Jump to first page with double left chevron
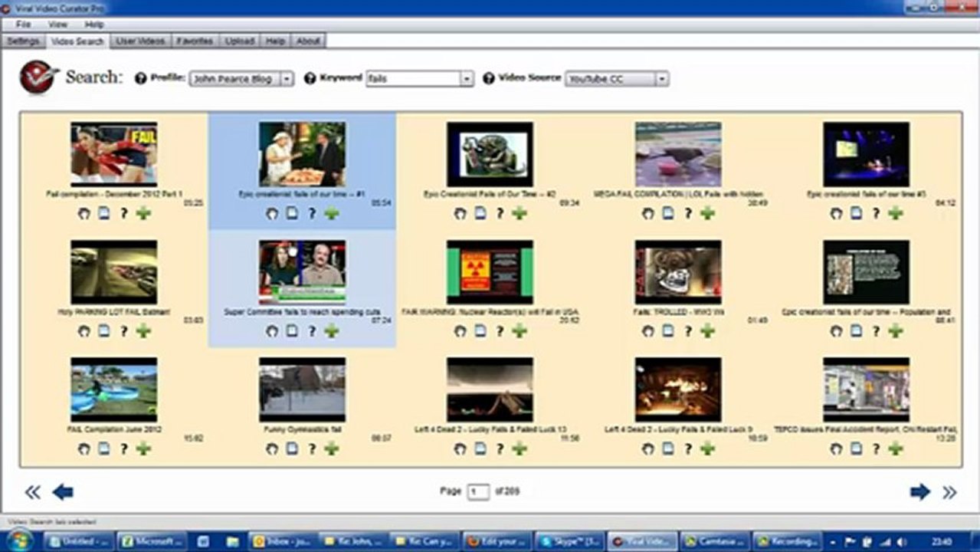The image size is (980, 552). [x=32, y=491]
